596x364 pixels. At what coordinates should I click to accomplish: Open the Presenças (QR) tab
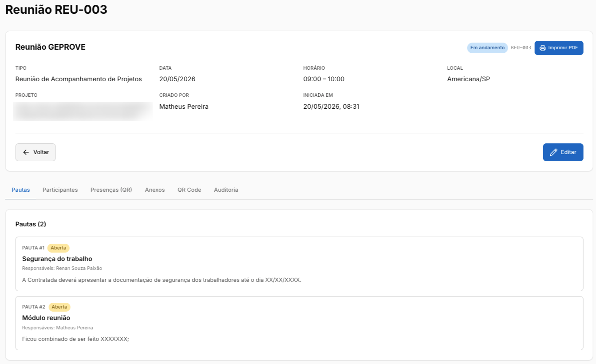111,190
